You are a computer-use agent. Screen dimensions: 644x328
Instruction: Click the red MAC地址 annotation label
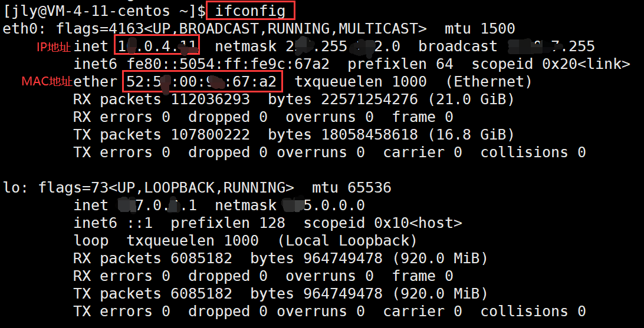(47, 82)
